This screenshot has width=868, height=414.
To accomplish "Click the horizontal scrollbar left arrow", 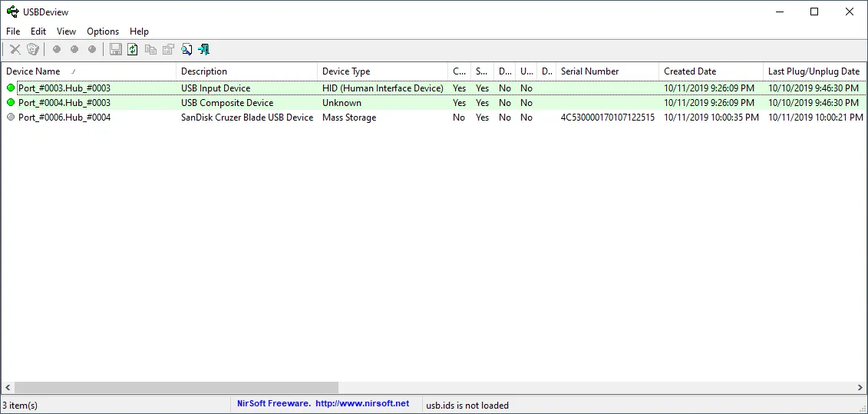I will (x=7, y=387).
